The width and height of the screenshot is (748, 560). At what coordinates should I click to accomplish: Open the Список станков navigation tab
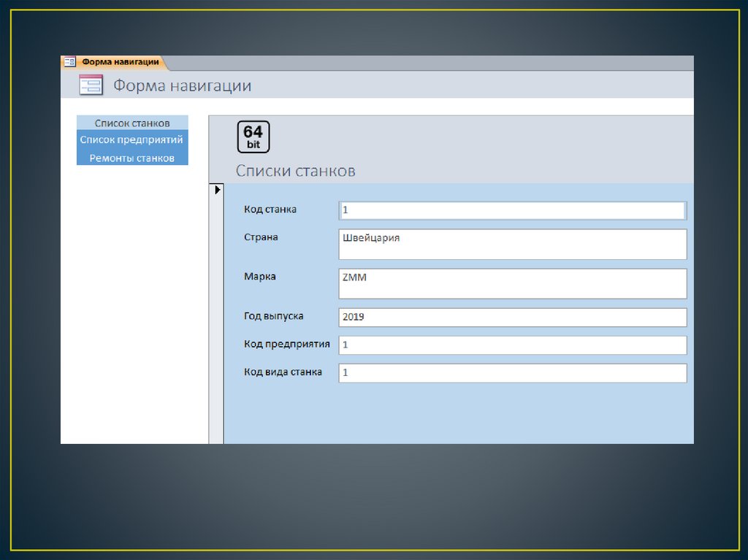click(x=132, y=123)
